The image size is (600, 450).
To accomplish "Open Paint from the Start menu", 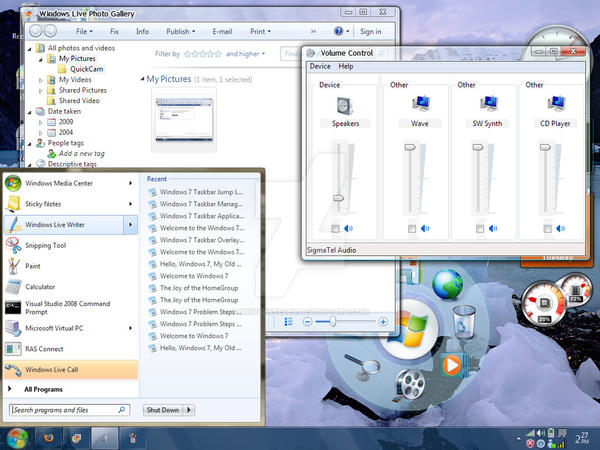I will (x=71, y=266).
